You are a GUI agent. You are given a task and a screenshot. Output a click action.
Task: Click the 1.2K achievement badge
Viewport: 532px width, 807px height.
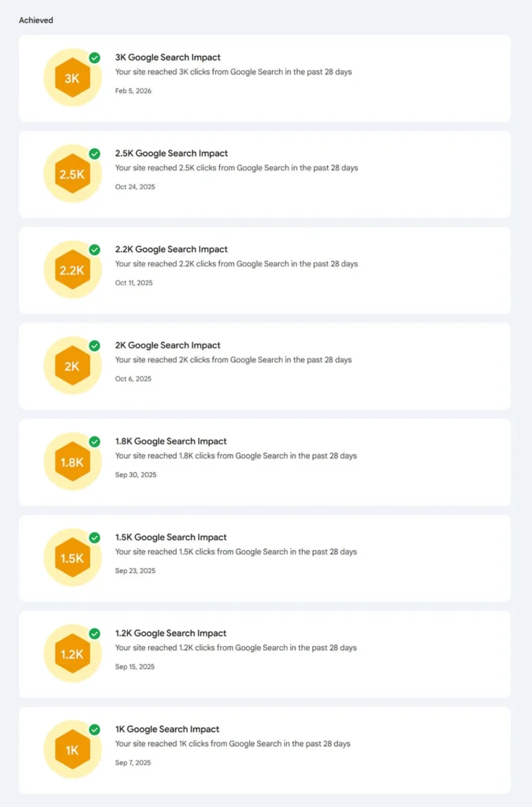point(71,653)
